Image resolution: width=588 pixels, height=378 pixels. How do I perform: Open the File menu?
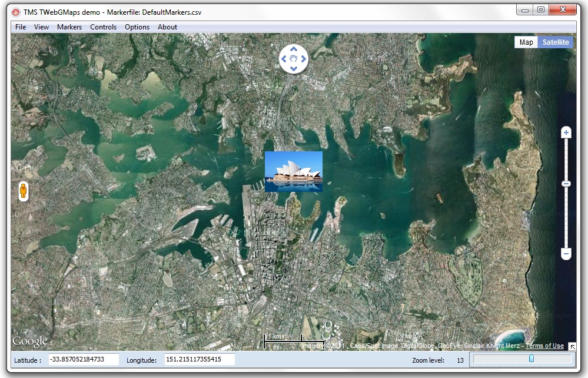[21, 27]
